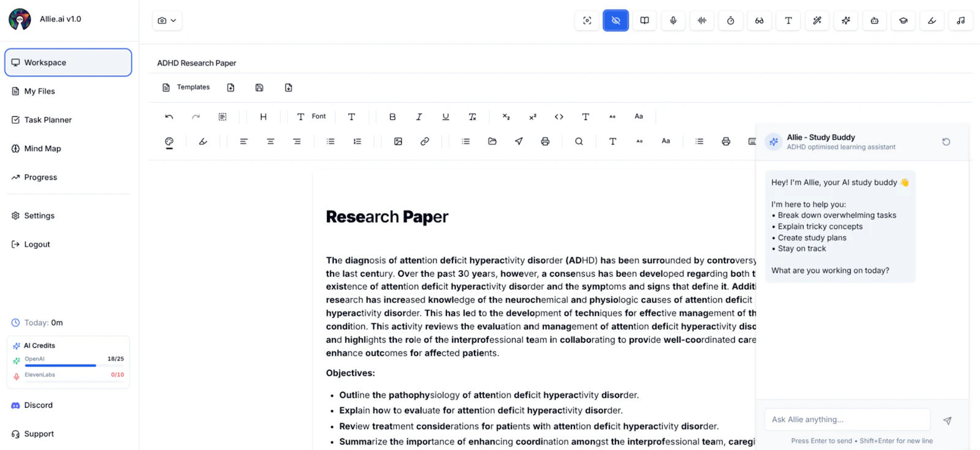The height and width of the screenshot is (450, 980).
Task: Open search with the magnifier icon
Action: point(579,141)
